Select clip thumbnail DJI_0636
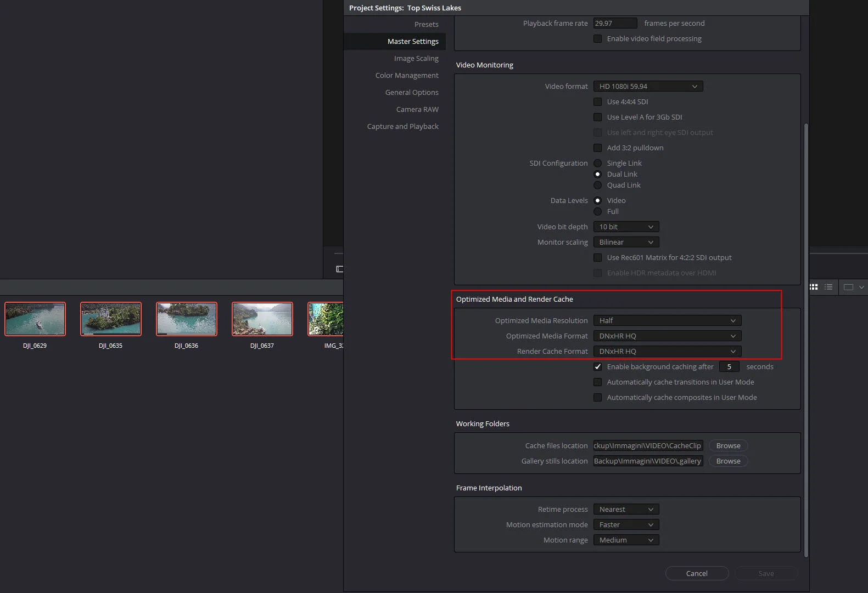 pos(187,319)
